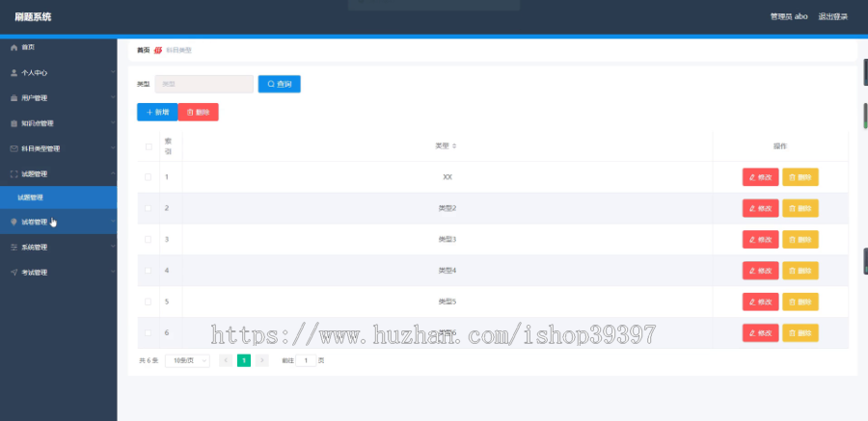
Task: Expand the 用户管理 menu chevron
Action: coord(113,98)
